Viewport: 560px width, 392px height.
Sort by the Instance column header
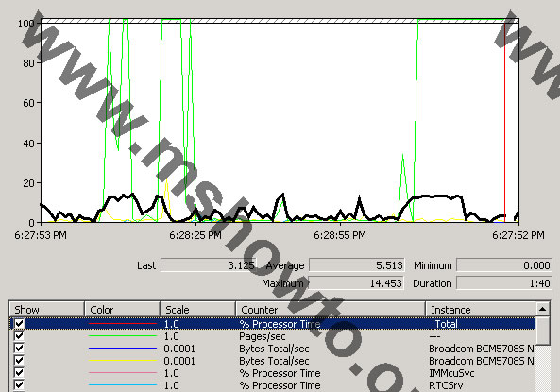[481, 310]
